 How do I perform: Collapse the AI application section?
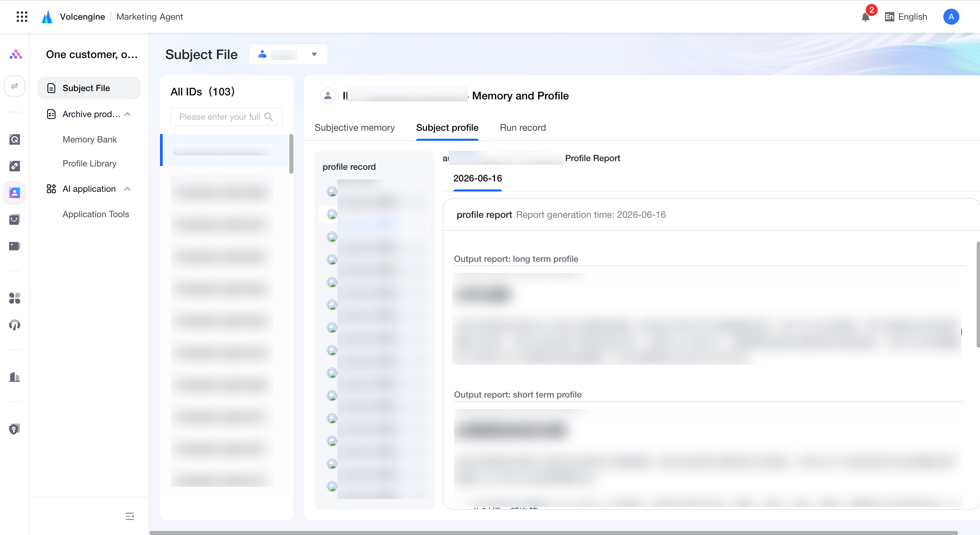127,189
